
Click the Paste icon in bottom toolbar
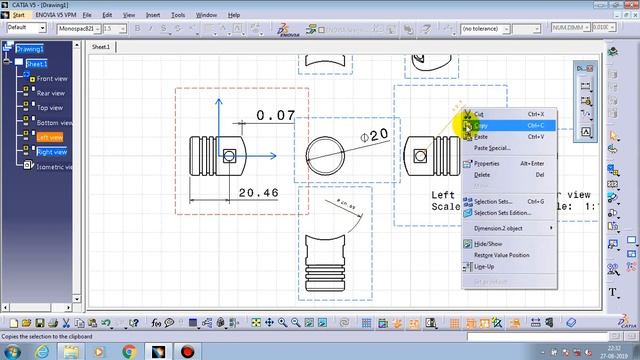(x=92, y=323)
